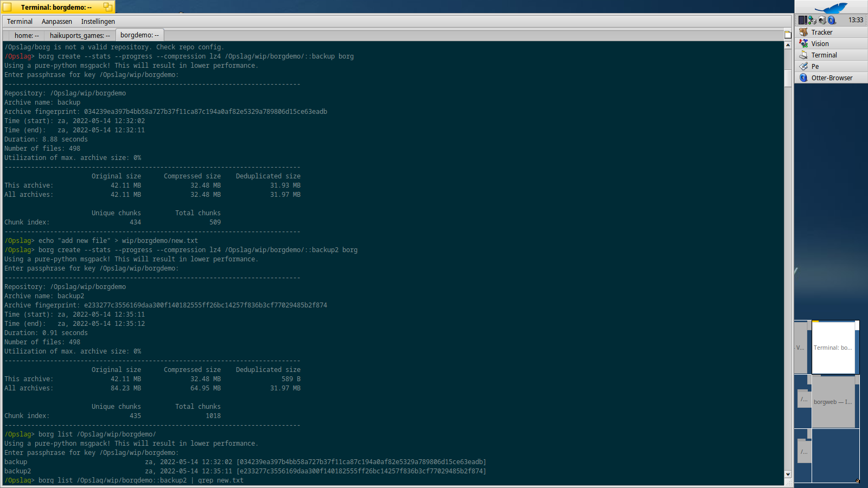Switch to the 'home: --' terminal tab
The image size is (868, 488).
(x=26, y=35)
